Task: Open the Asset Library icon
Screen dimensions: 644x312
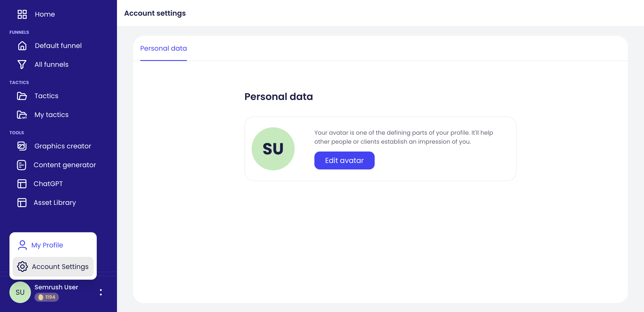Action: 22,202
